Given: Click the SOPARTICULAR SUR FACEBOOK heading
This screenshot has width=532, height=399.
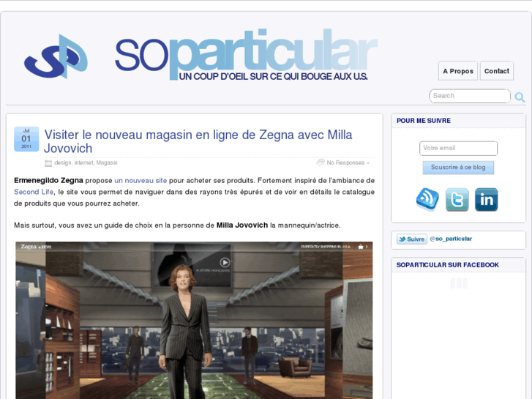Looking at the screenshot, I should [x=448, y=265].
